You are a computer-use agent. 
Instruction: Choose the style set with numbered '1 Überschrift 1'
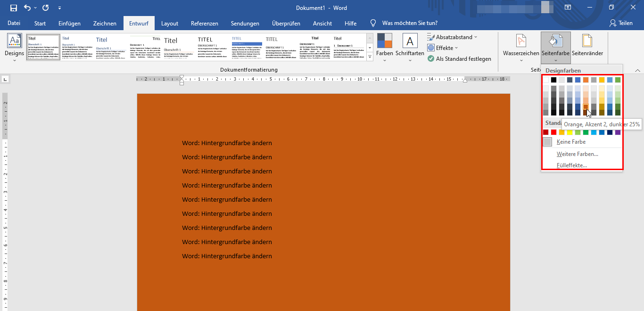[349, 47]
